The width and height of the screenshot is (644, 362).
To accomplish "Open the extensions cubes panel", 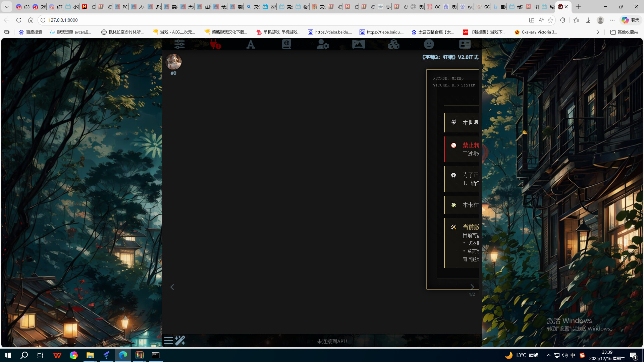I will [x=394, y=44].
